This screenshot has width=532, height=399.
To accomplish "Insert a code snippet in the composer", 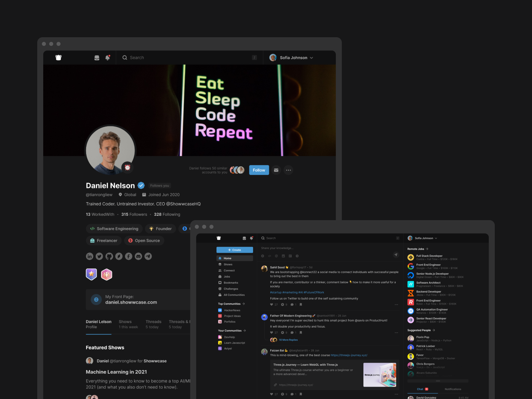I will click(270, 256).
